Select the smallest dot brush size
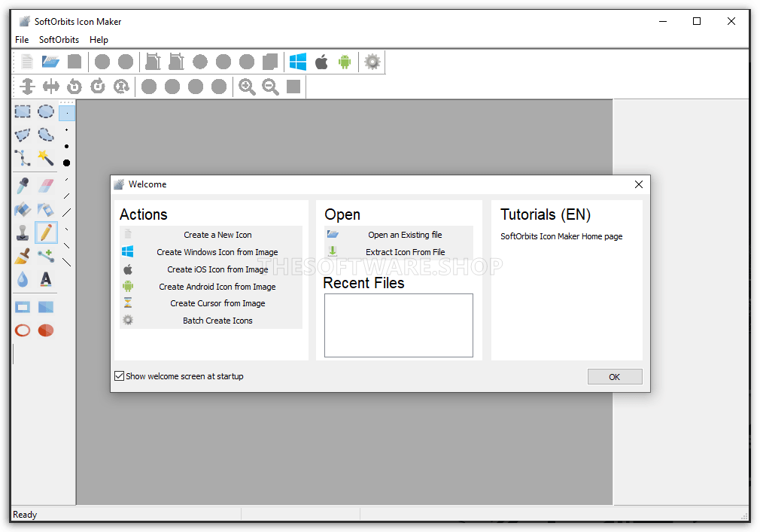 point(67,114)
